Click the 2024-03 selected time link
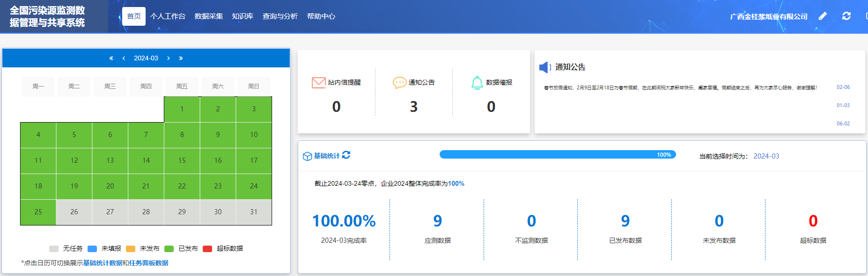 (x=766, y=156)
